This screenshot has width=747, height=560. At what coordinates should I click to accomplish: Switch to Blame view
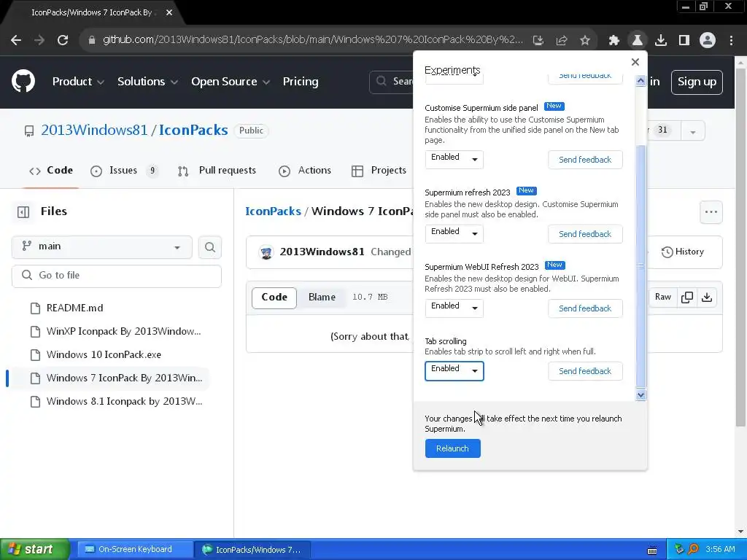pyautogui.click(x=322, y=297)
